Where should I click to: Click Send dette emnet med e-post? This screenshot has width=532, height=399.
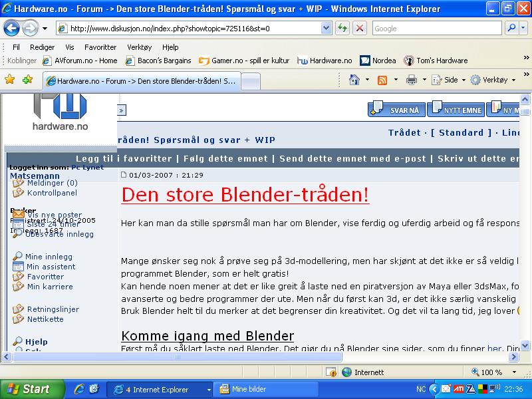pyautogui.click(x=352, y=158)
